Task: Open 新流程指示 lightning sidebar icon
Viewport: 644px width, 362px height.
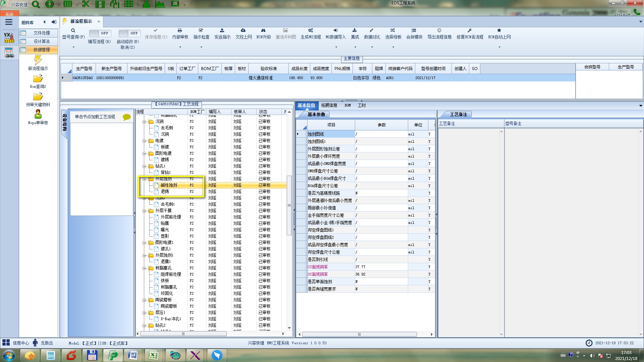Action: 38,60
